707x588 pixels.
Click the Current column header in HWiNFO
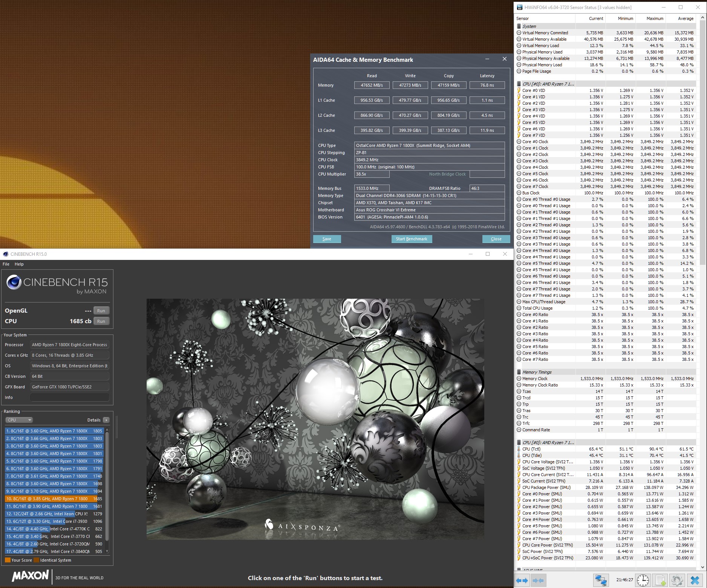591,18
